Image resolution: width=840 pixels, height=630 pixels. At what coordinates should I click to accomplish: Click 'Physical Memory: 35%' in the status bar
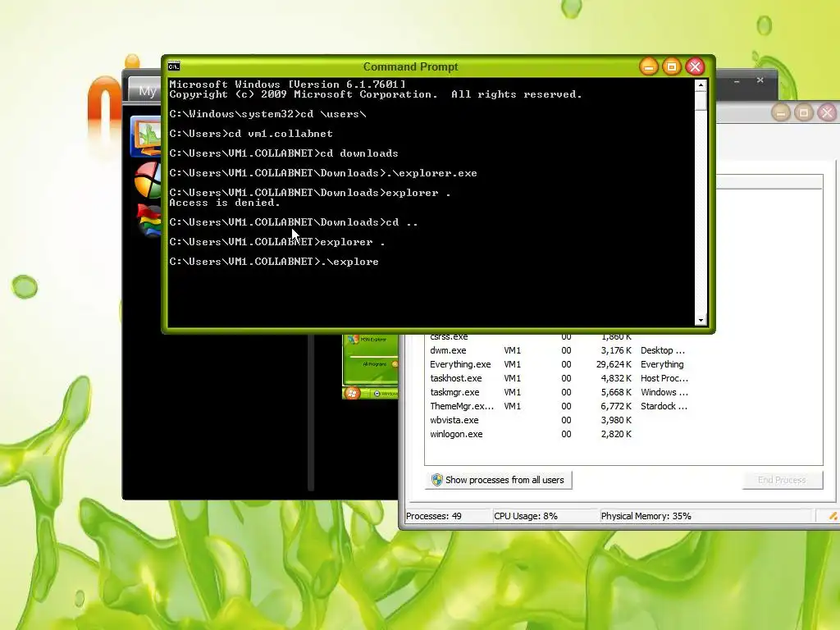pos(646,516)
